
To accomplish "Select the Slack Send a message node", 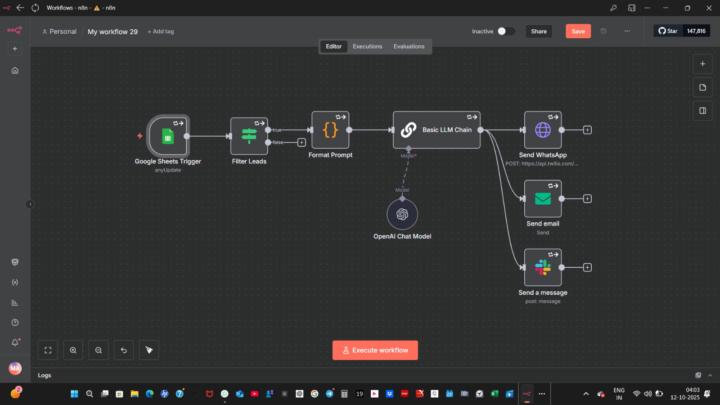I will point(542,267).
